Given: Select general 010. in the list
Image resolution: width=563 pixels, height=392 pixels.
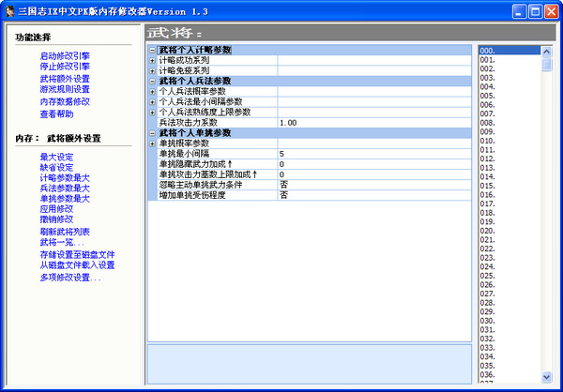Looking at the screenshot, I should point(510,141).
